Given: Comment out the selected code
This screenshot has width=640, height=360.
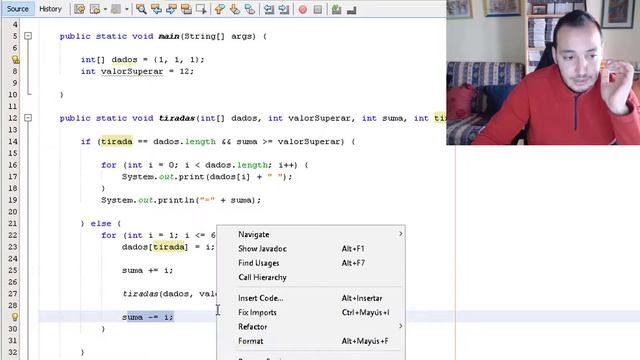Looking at the screenshot, I should coord(336,9).
